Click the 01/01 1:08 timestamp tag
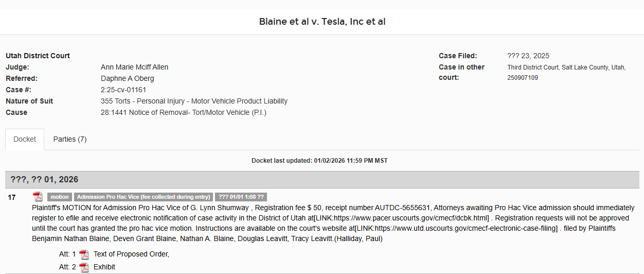Screen dimensions: 644x274 point(241,197)
